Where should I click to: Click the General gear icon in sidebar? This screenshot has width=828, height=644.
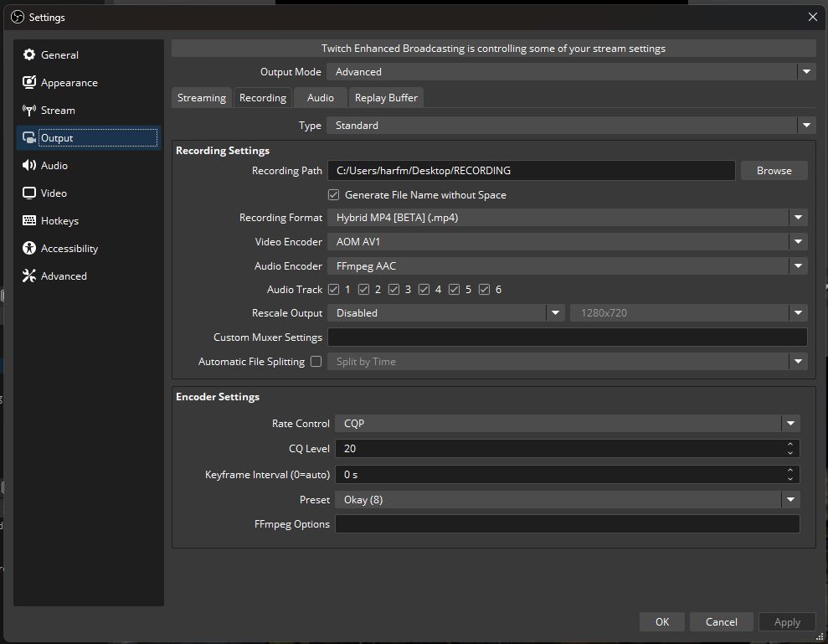coord(29,55)
